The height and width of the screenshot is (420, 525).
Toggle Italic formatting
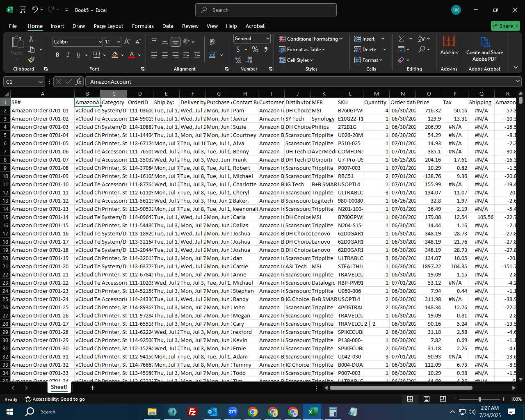[x=68, y=55]
